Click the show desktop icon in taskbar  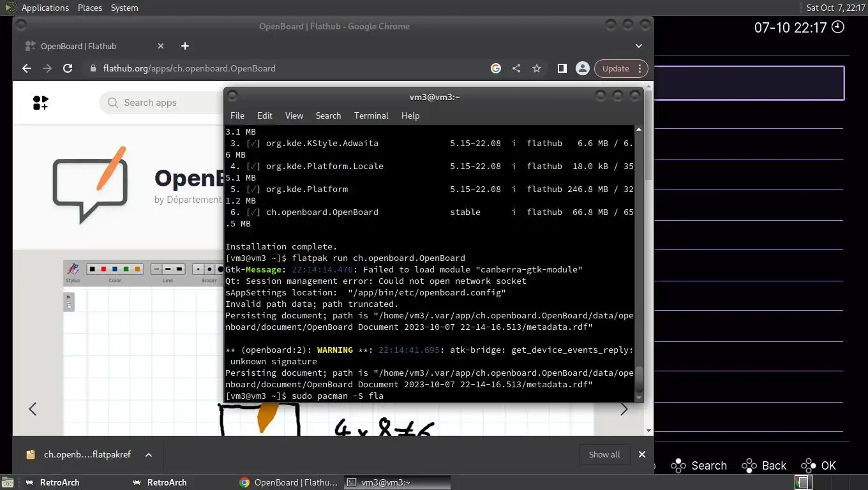[7, 482]
